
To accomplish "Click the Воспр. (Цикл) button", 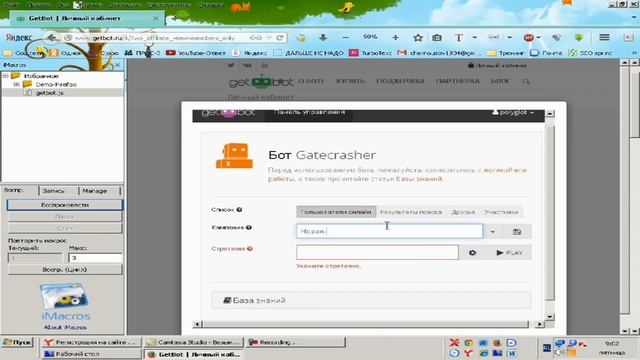I will coord(64,270).
